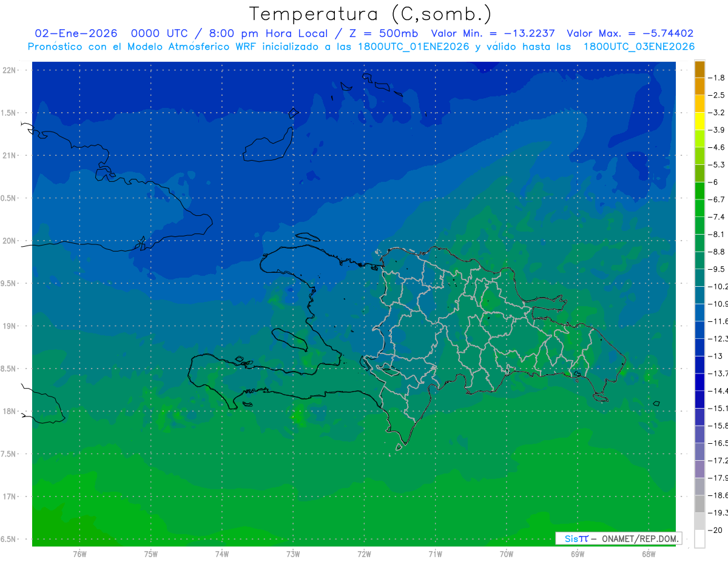Click the '21N' latitude axis label
The width and height of the screenshot is (728, 562).
pyautogui.click(x=8, y=155)
